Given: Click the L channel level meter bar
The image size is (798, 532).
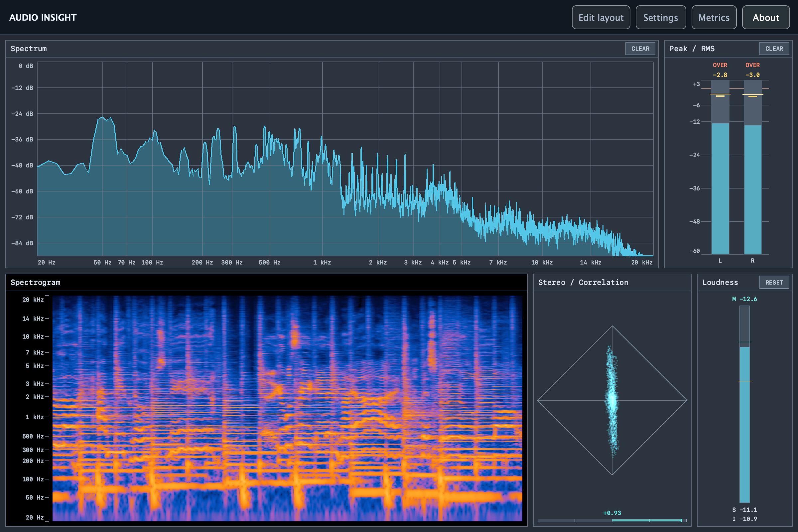Looking at the screenshot, I should 720,167.
